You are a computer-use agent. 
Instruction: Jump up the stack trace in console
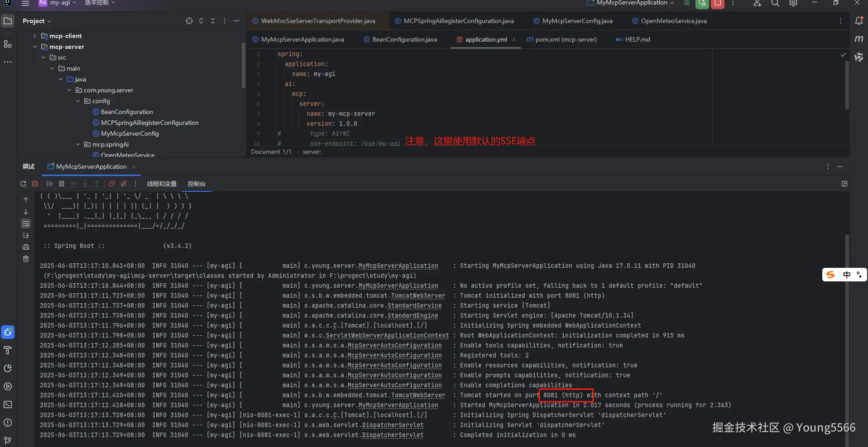coord(26,200)
